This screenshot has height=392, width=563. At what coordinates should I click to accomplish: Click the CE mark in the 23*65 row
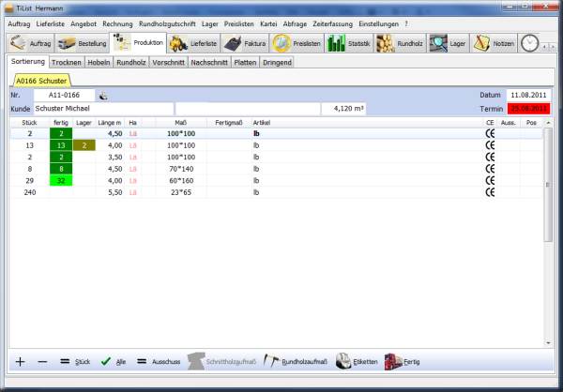[490, 192]
